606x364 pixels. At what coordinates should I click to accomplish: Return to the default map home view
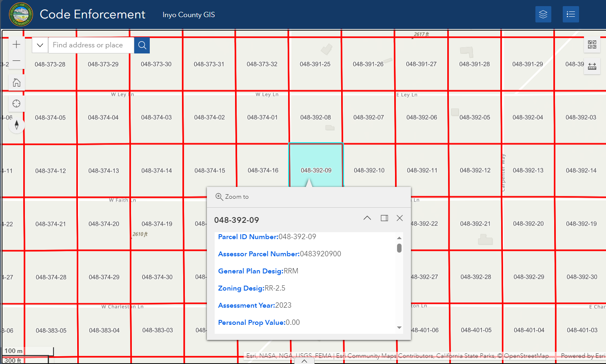point(16,82)
